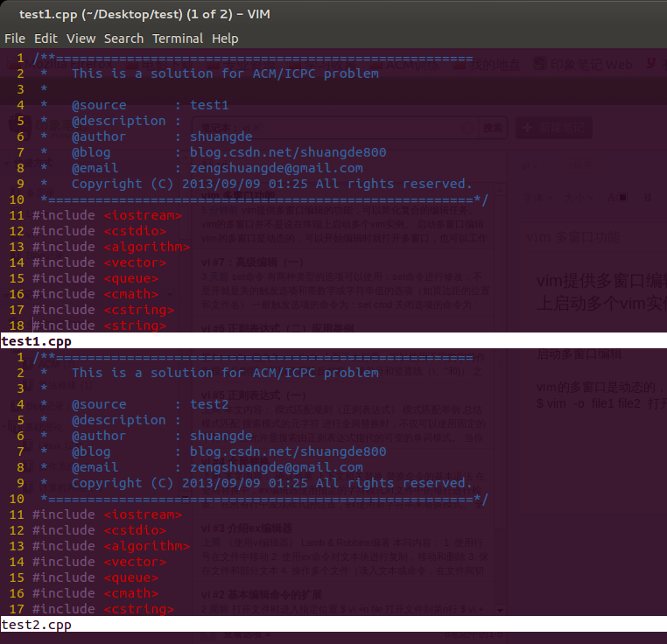Screen dimensions: 667x644
Task: Open the Help menu
Action: (225, 38)
